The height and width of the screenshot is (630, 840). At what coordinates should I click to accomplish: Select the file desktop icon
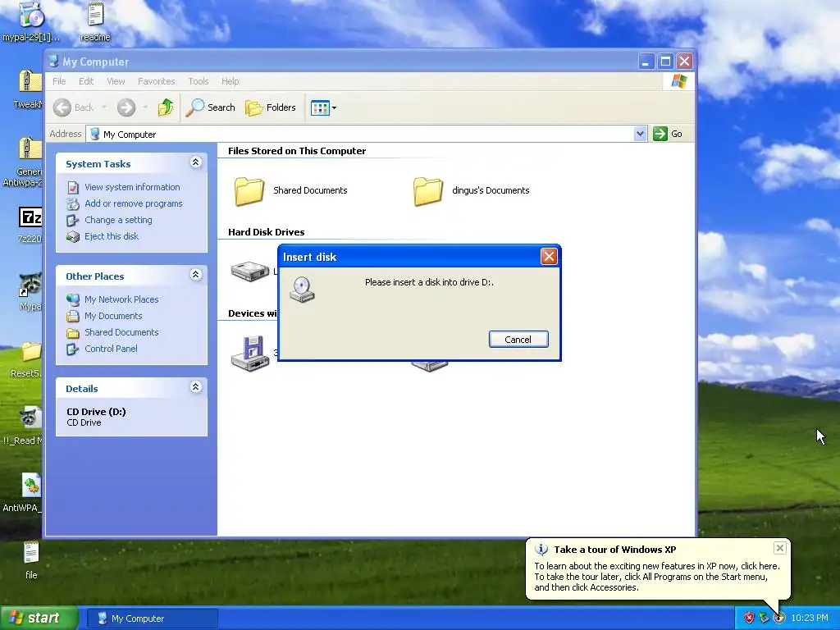pos(31,560)
